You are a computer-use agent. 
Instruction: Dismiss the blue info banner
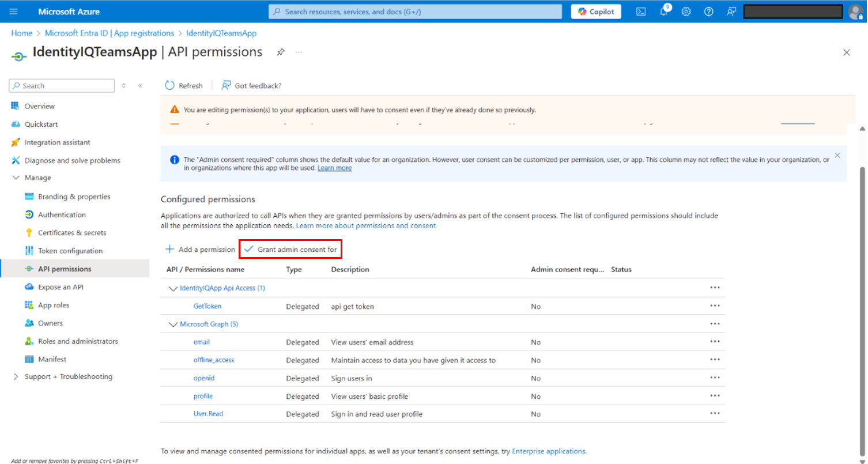click(837, 155)
